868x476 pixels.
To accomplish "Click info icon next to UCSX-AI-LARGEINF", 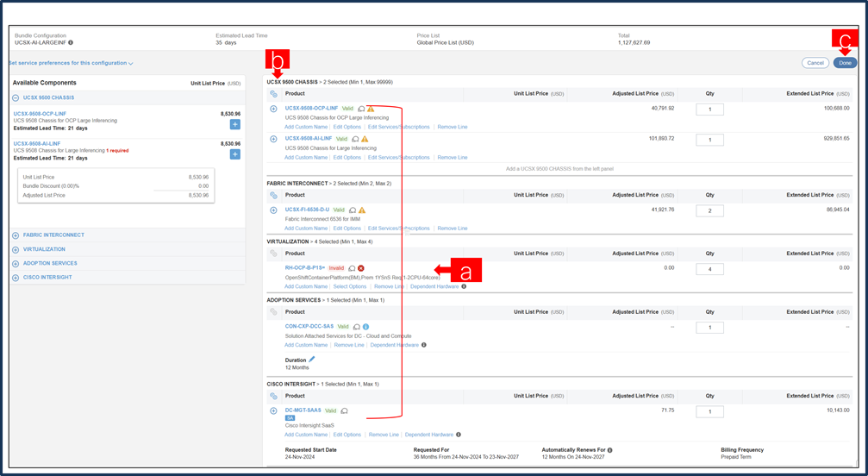I will click(71, 42).
